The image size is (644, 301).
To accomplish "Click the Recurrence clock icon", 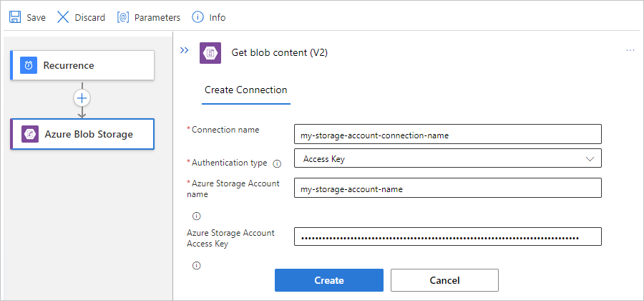I will 29,65.
